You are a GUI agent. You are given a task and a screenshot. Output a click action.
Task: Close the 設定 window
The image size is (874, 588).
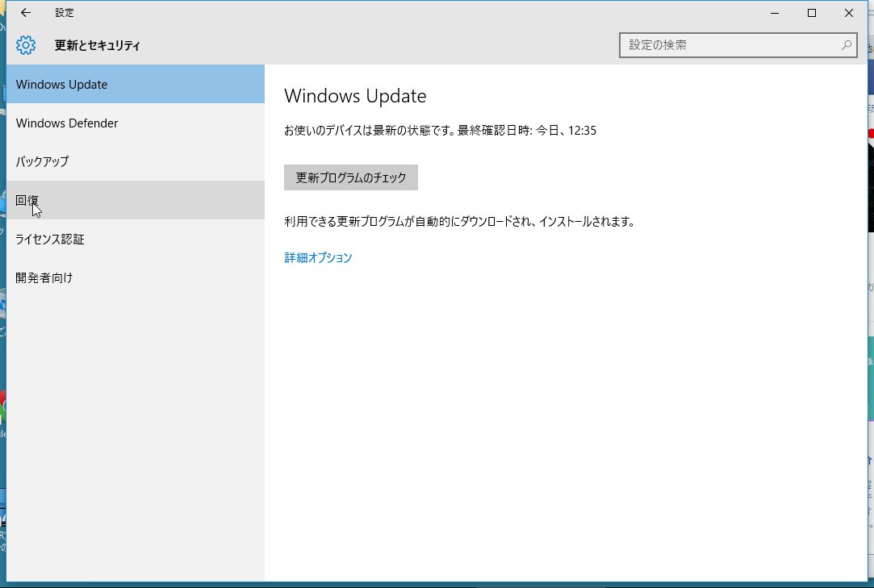(x=848, y=13)
